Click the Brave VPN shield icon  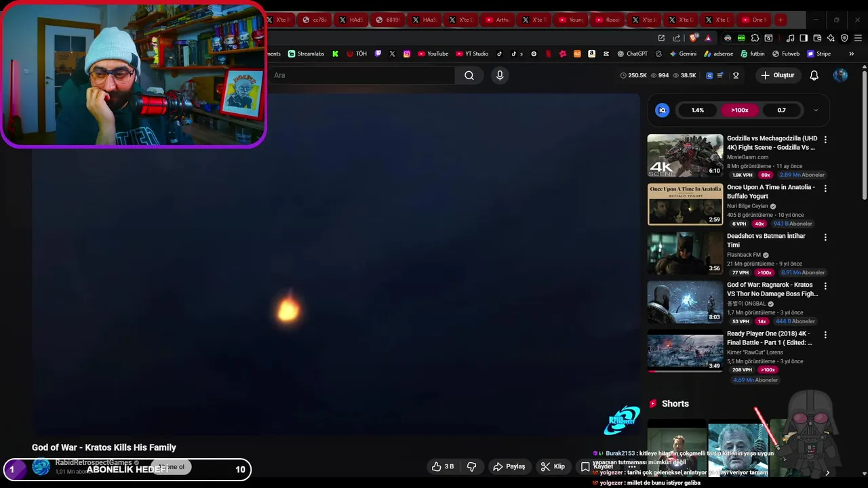coord(844,38)
